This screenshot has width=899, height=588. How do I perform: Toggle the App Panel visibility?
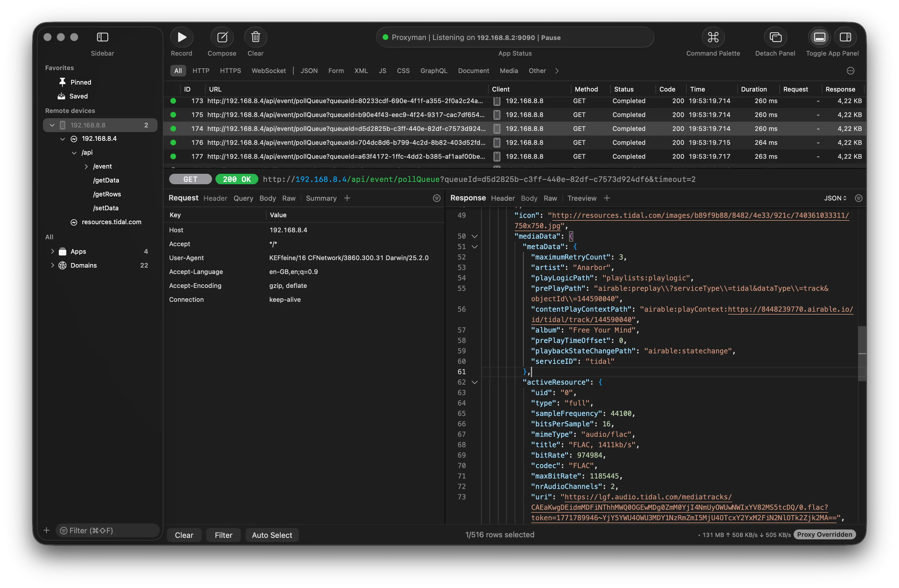(819, 37)
